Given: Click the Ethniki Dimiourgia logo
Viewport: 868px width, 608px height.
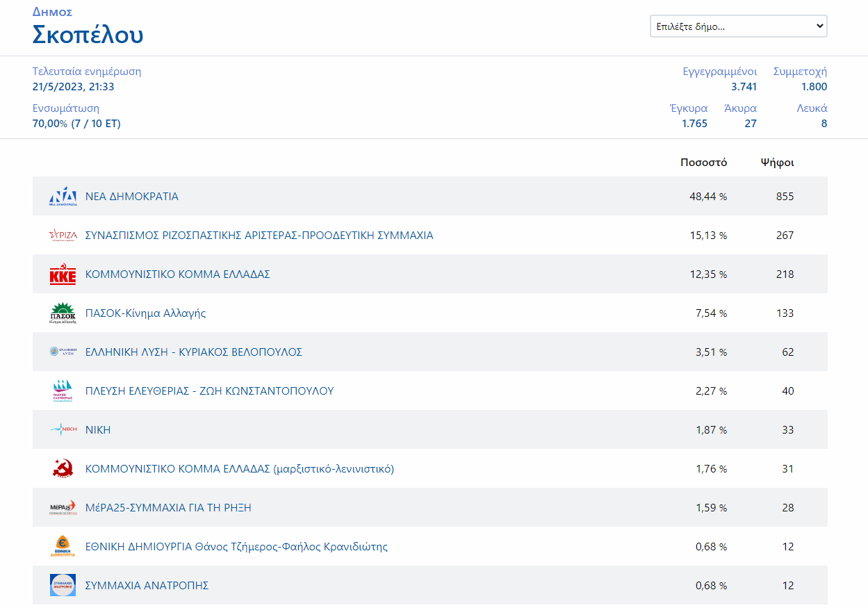Looking at the screenshot, I should [63, 547].
